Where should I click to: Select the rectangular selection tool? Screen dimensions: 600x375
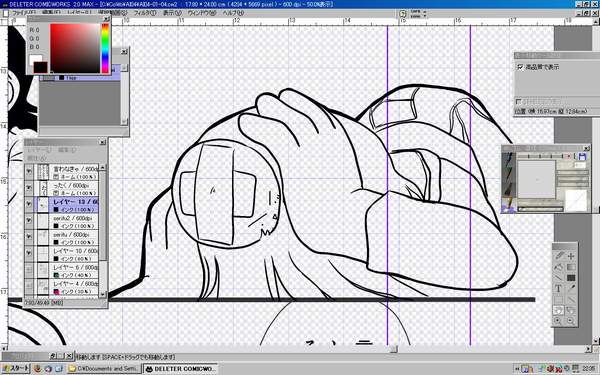pyautogui.click(x=559, y=299)
